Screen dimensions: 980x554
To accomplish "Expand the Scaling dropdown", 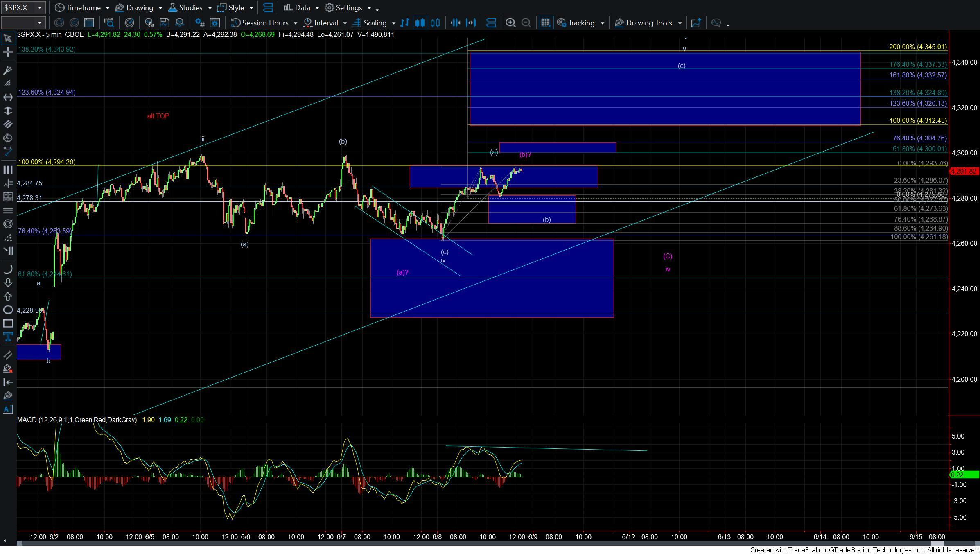I will [x=393, y=23].
